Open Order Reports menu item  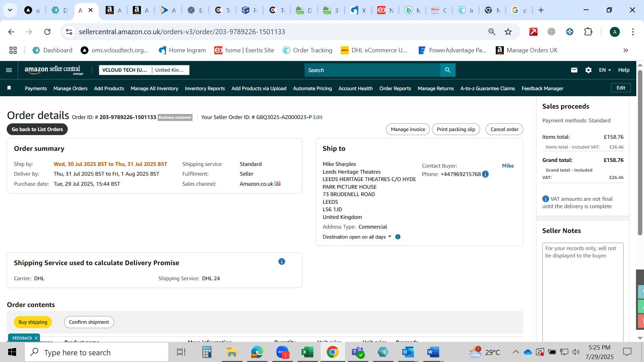395,88
